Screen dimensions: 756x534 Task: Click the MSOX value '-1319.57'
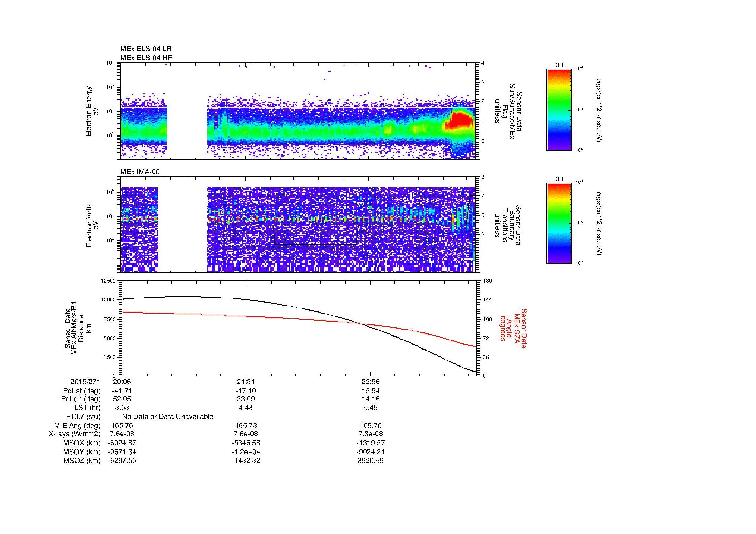371,443
